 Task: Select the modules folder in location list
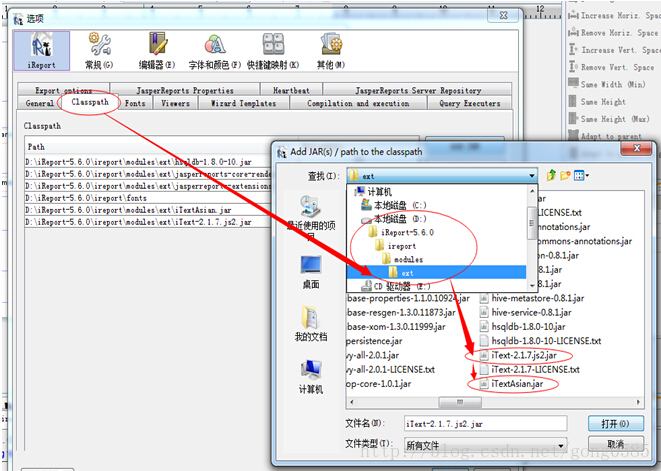[x=436, y=259]
